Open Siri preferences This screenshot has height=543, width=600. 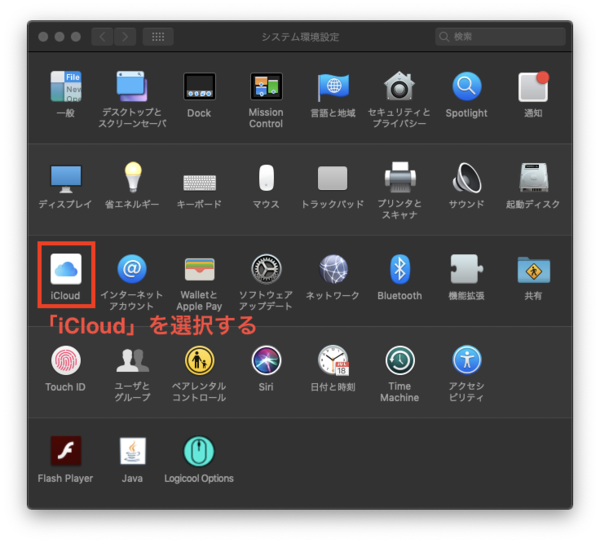click(266, 361)
